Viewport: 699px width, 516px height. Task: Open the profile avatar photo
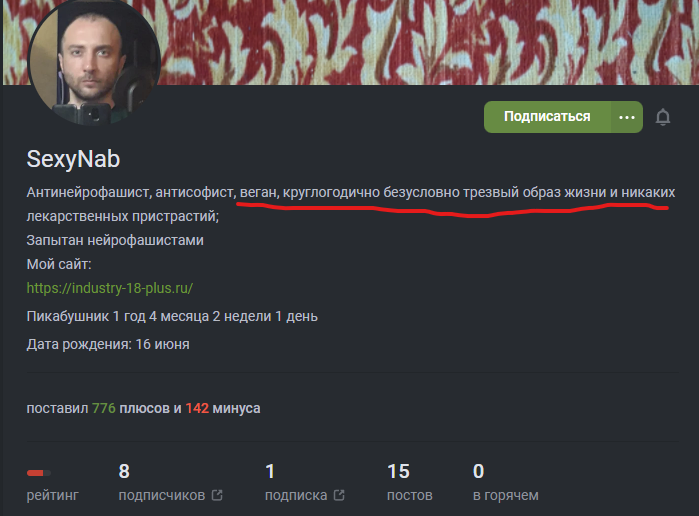pos(94,60)
